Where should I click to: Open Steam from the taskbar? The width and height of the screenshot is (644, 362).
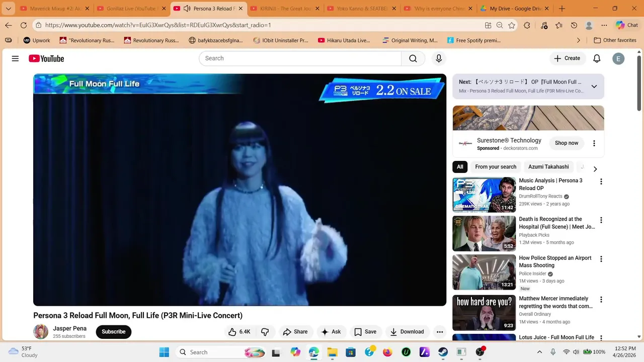click(443, 352)
